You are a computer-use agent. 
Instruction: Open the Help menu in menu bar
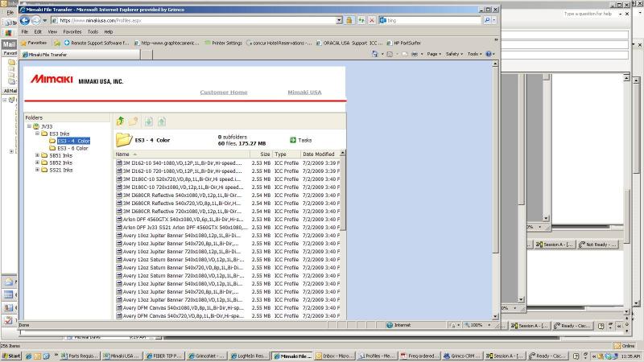(109, 31)
